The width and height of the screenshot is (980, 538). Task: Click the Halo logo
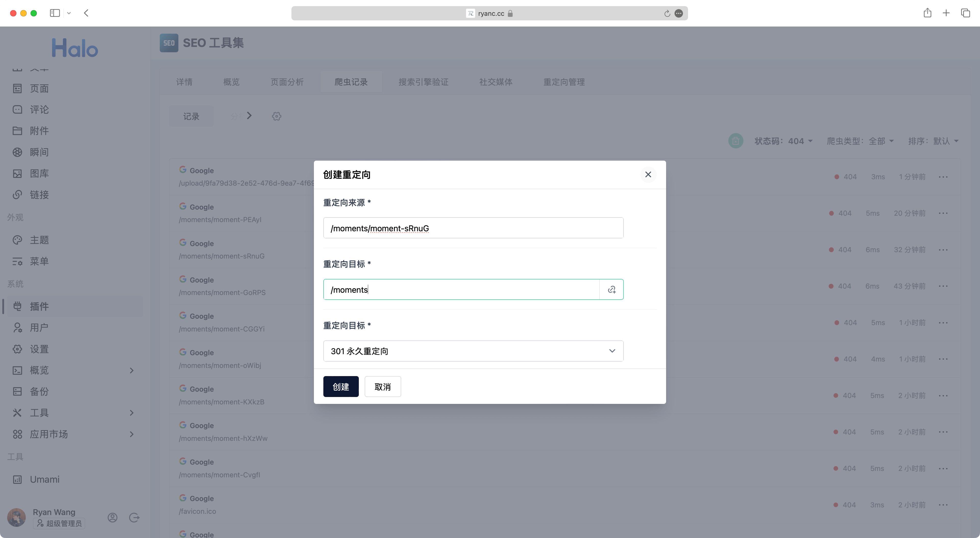pyautogui.click(x=75, y=48)
